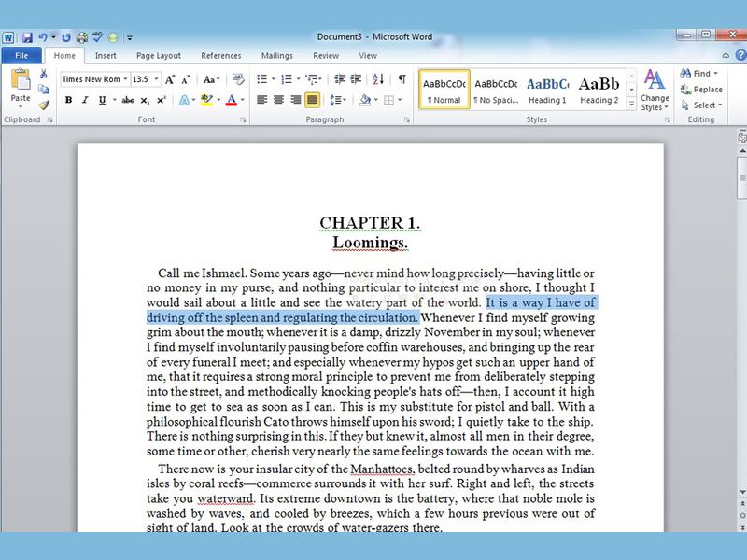The height and width of the screenshot is (560, 747).
Task: Apply the Heading 2 style
Action: pyautogui.click(x=599, y=90)
